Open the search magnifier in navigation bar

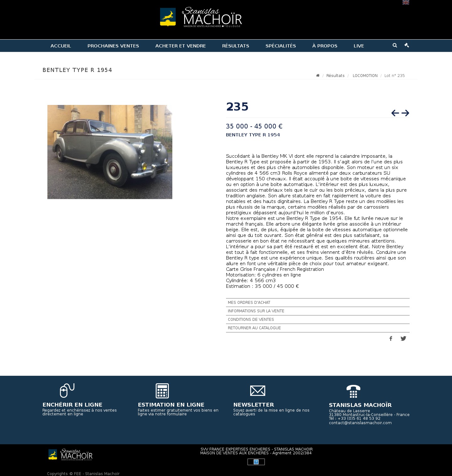[395, 45]
